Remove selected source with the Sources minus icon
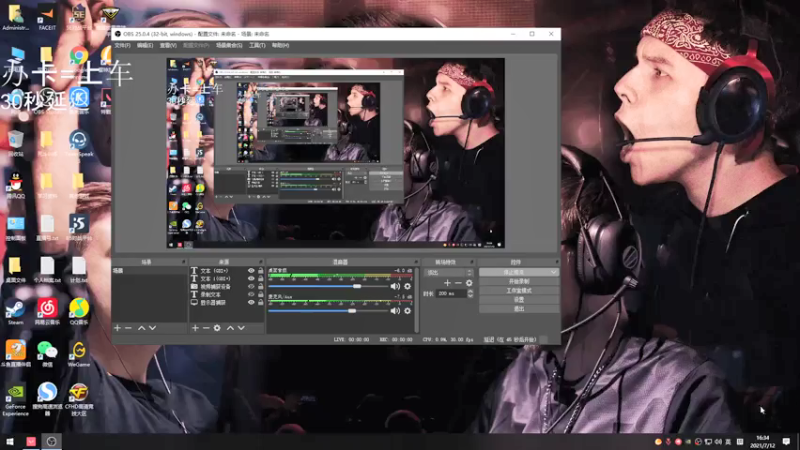The height and width of the screenshot is (450, 800). [x=206, y=328]
